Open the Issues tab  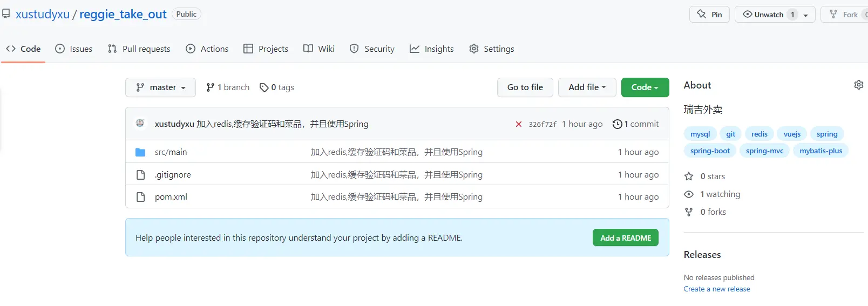74,49
